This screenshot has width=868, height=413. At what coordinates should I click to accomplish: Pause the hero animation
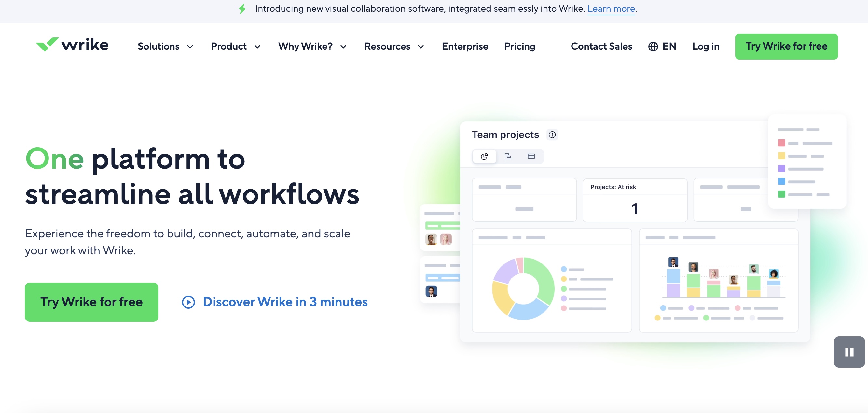click(849, 352)
